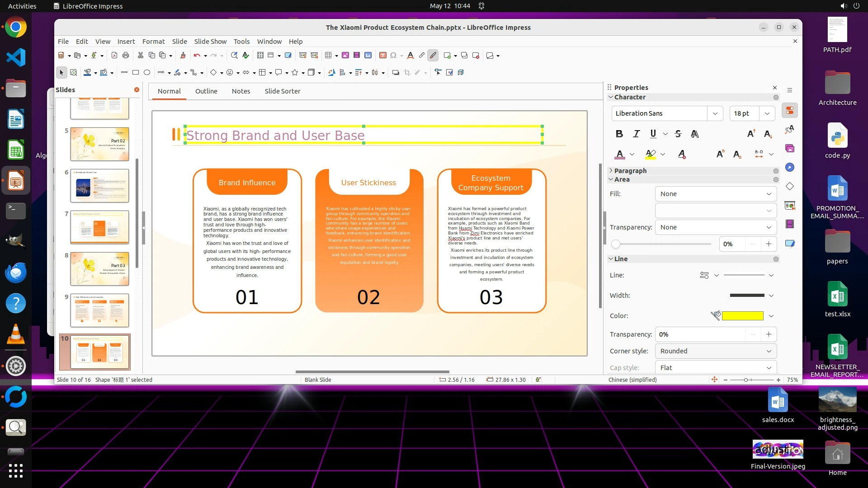Select the slide 7 thumbnail
Screen dimensions: 868x488
[99, 227]
